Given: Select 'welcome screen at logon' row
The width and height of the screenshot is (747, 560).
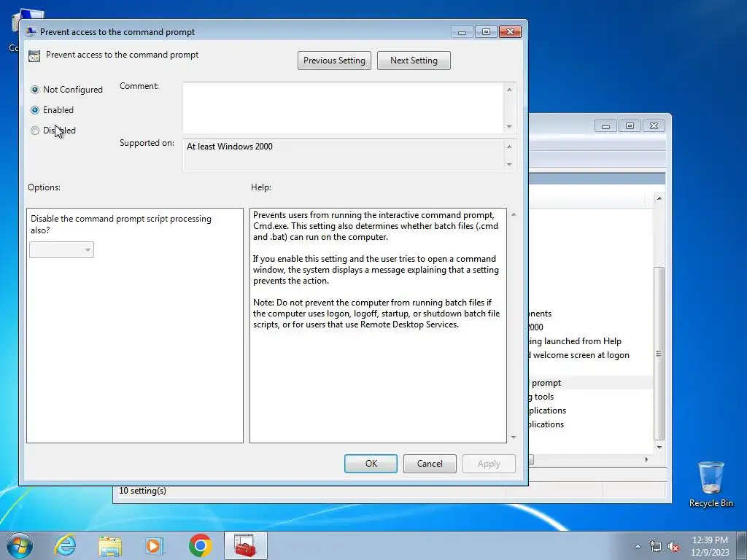Looking at the screenshot, I should (x=591, y=355).
